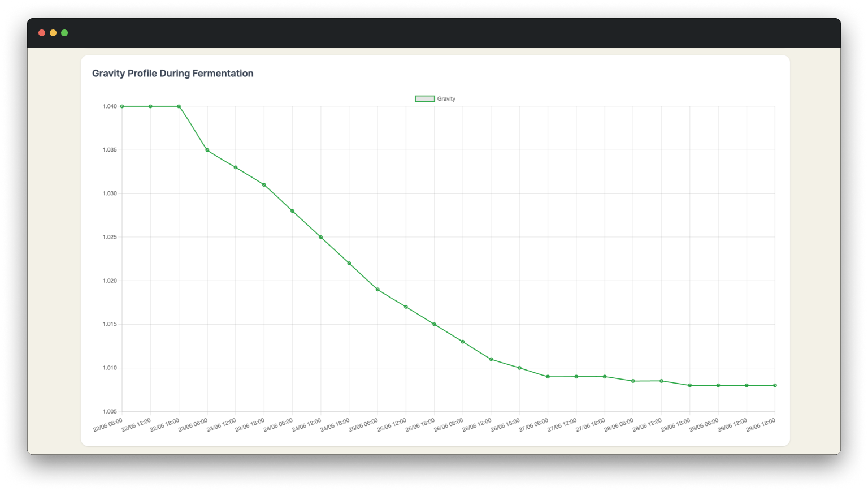The width and height of the screenshot is (868, 491).
Task: Select the data point at 22/06 18:00
Action: pyautogui.click(x=179, y=106)
